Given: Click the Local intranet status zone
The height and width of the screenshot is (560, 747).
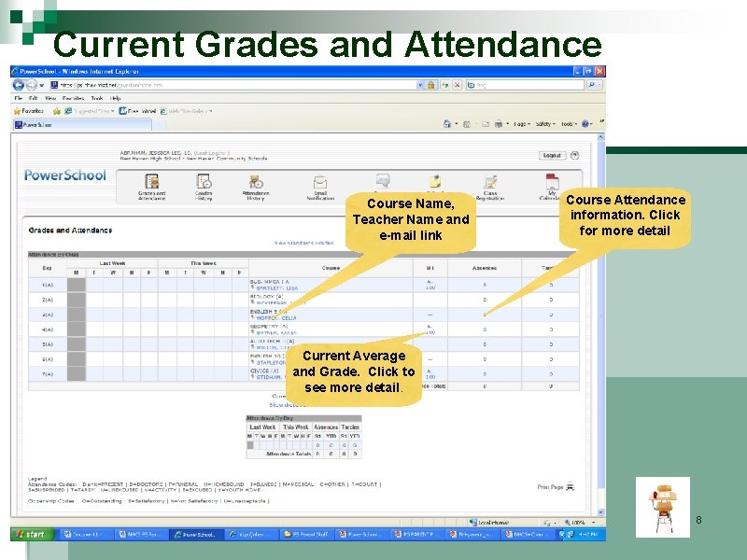Looking at the screenshot, I should [489, 523].
